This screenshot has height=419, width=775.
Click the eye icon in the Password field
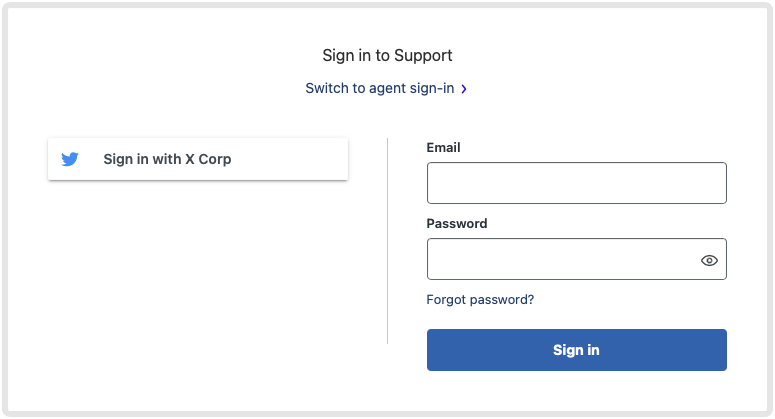coord(709,260)
